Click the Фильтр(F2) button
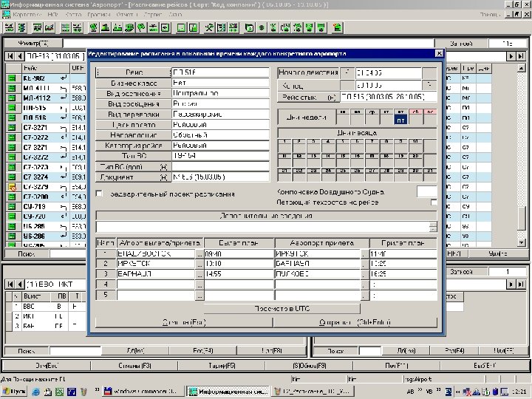The height and width of the screenshot is (399, 532). click(x=33, y=44)
